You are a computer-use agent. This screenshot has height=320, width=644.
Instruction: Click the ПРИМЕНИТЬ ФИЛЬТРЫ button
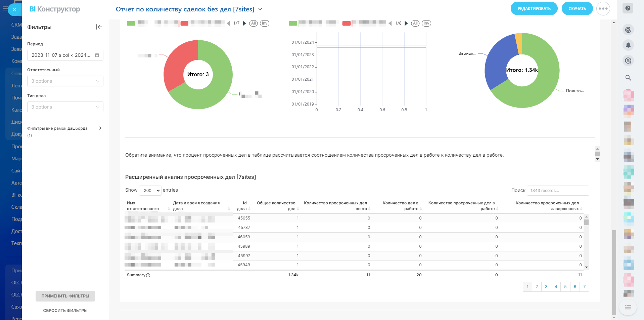tap(65, 296)
